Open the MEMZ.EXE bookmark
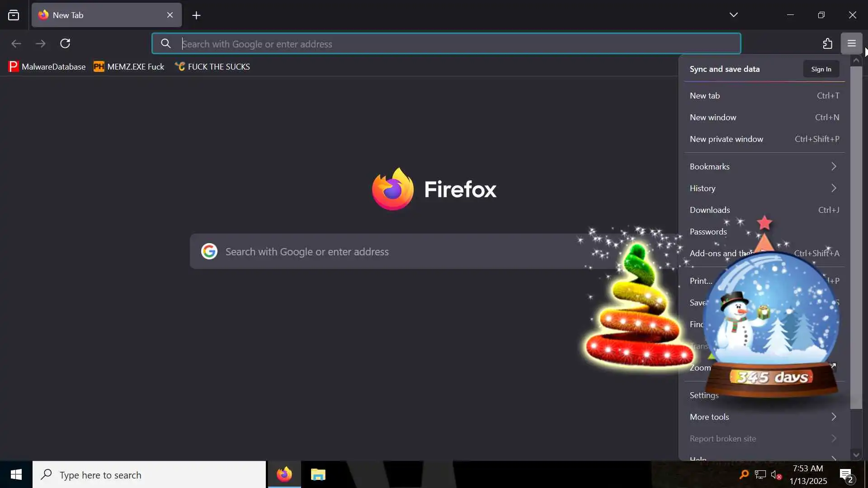The width and height of the screenshot is (868, 488). click(x=129, y=67)
